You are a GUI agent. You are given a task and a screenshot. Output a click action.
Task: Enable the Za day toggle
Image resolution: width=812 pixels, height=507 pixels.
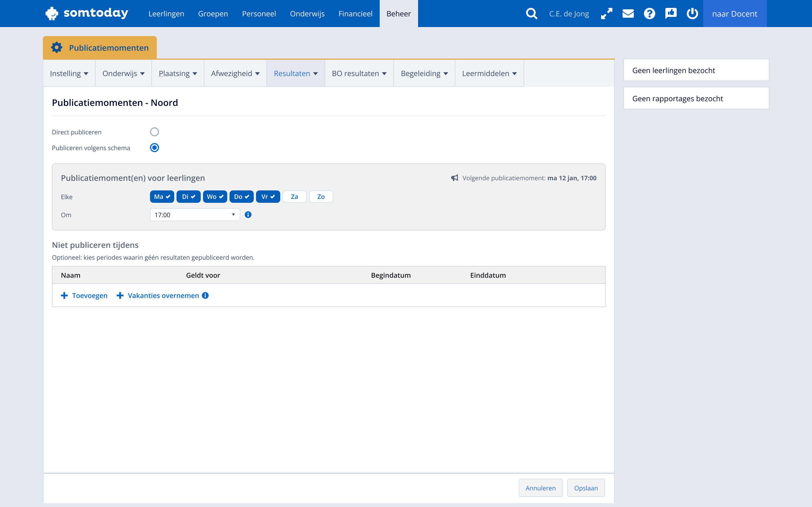click(294, 197)
